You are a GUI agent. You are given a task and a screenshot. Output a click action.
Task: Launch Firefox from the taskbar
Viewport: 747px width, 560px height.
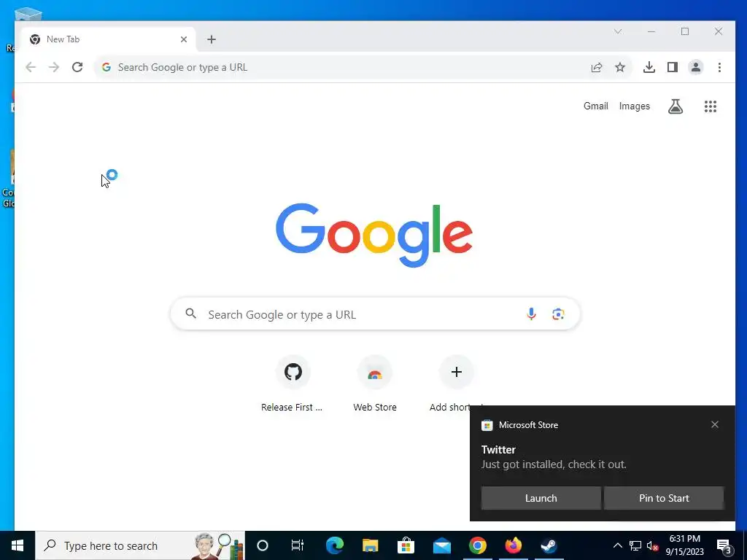(513, 545)
